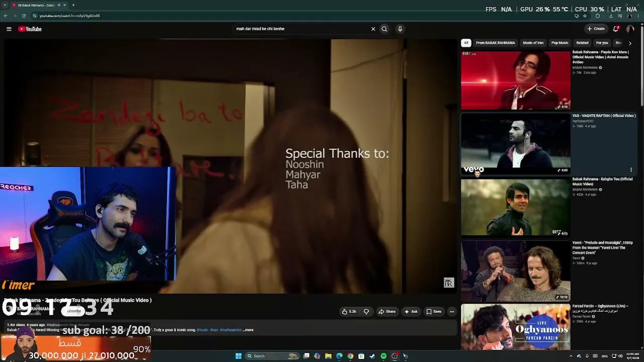This screenshot has width=644, height=362.
Task: Open the taskbar volume control
Action: coord(620,356)
